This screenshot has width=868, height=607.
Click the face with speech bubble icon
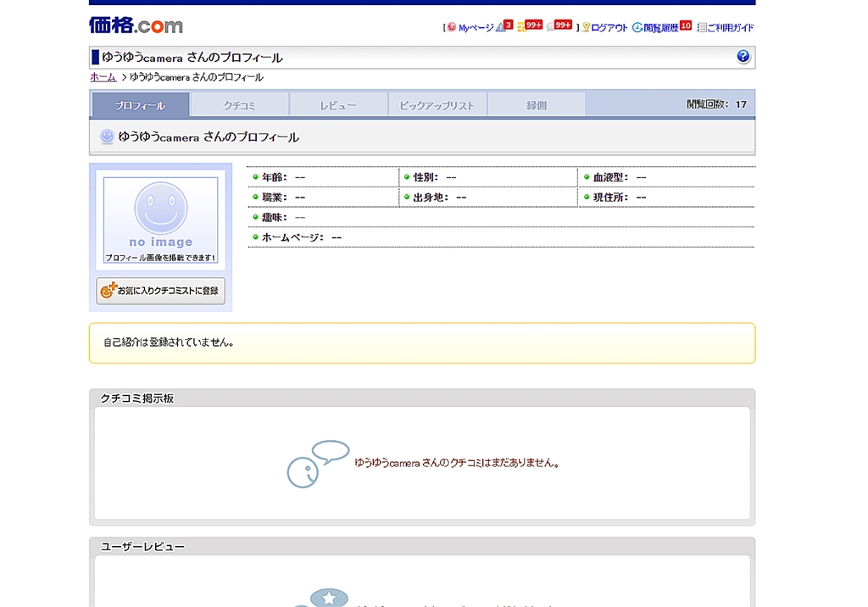(x=318, y=464)
